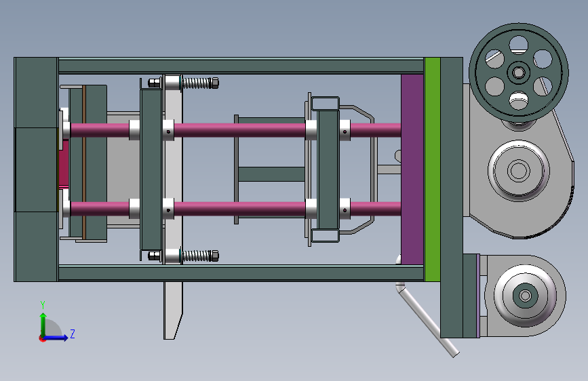This screenshot has height=381, width=588.
Task: Select the purple vertical plate beside green plate
Action: 412,169
